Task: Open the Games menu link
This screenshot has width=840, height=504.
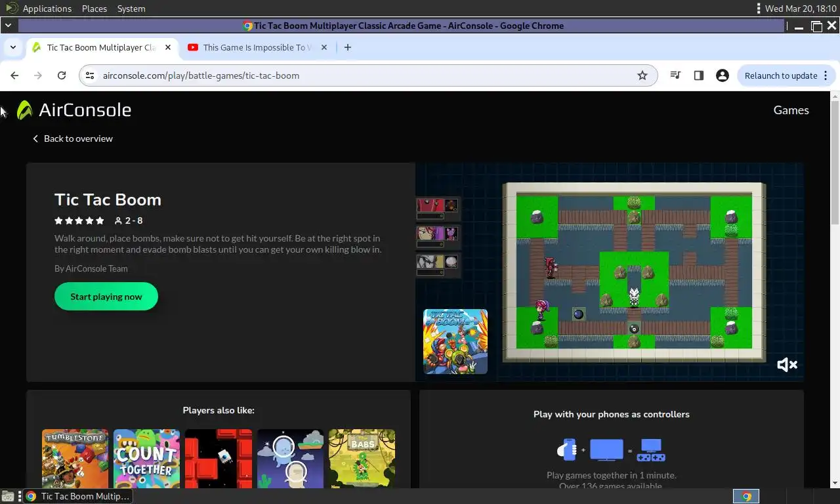Action: [791, 110]
